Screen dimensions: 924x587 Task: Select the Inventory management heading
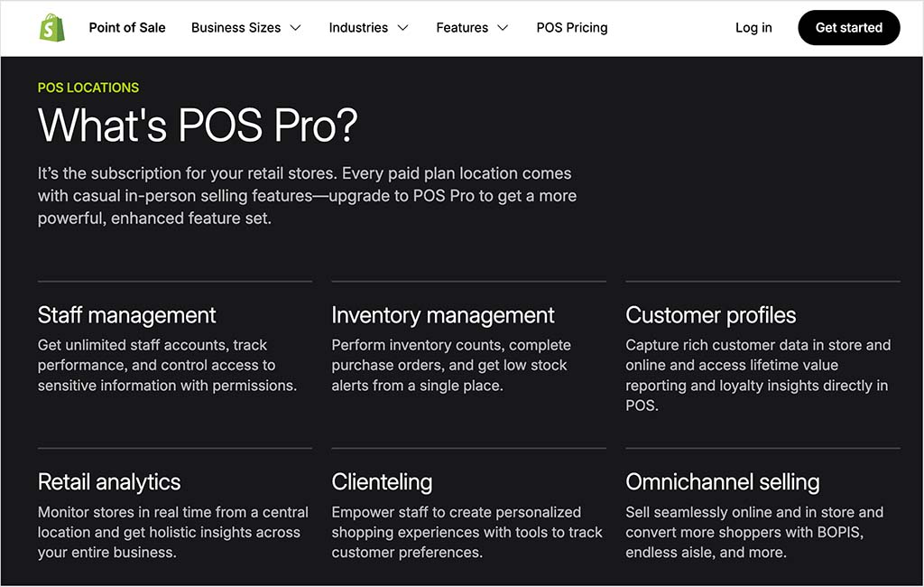click(442, 315)
